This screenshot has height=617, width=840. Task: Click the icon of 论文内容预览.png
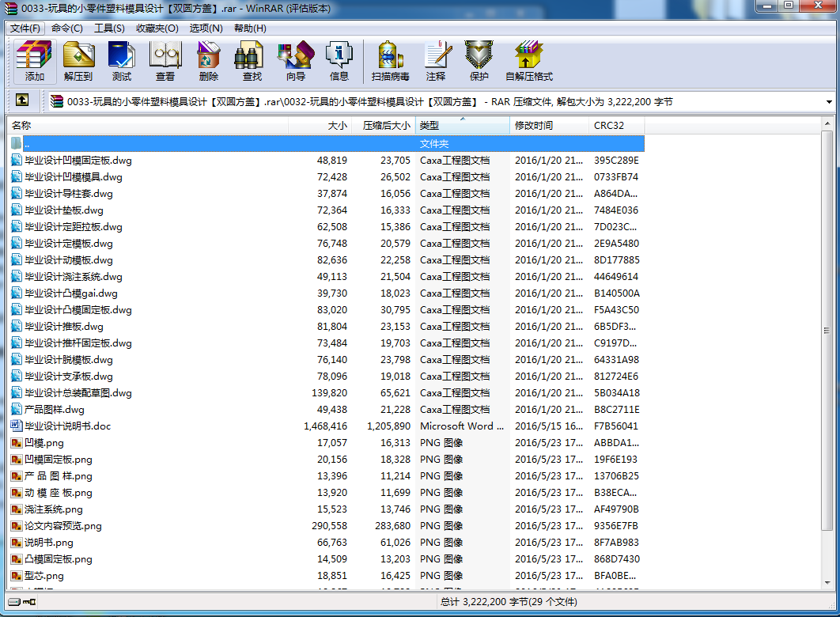pyautogui.click(x=17, y=526)
